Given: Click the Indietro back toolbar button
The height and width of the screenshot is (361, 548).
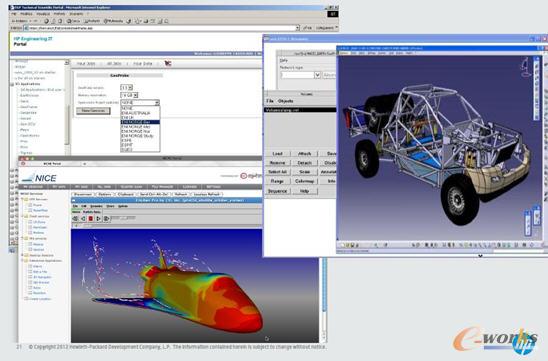Looking at the screenshot, I should pos(20,21).
